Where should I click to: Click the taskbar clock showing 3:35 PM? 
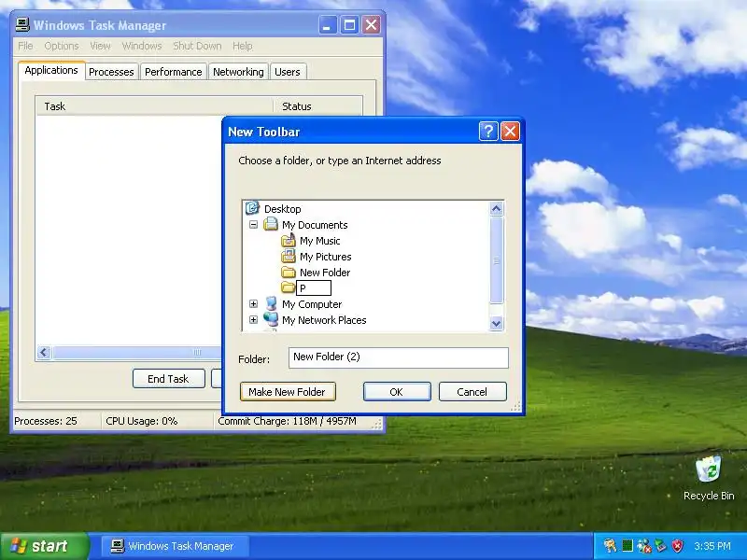712,546
